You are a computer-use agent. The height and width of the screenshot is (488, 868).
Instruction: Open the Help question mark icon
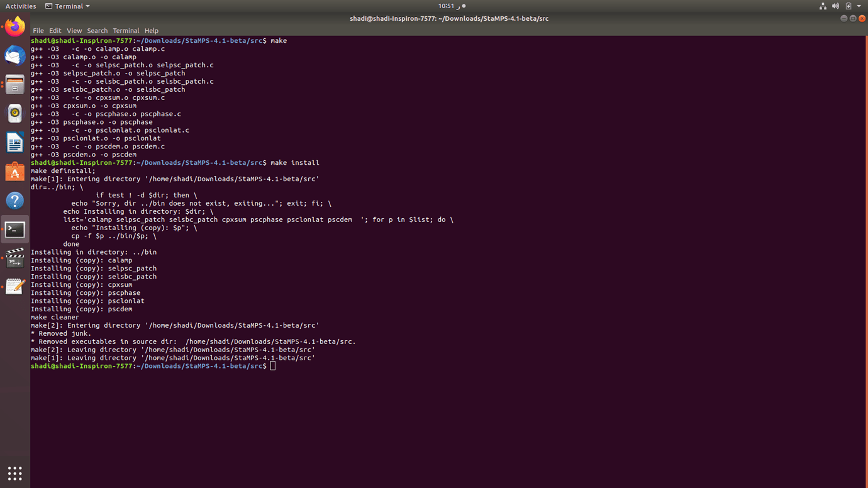tap(14, 200)
